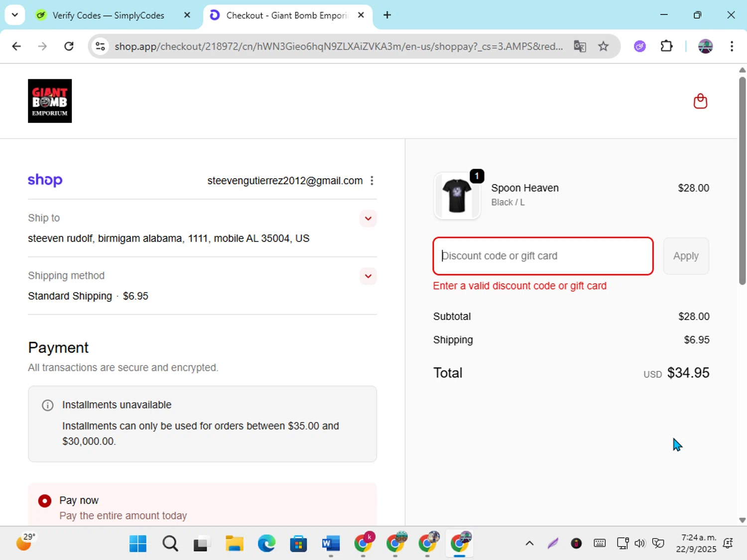Open Word from taskbar
Screen dimensions: 747x560
(x=331, y=544)
